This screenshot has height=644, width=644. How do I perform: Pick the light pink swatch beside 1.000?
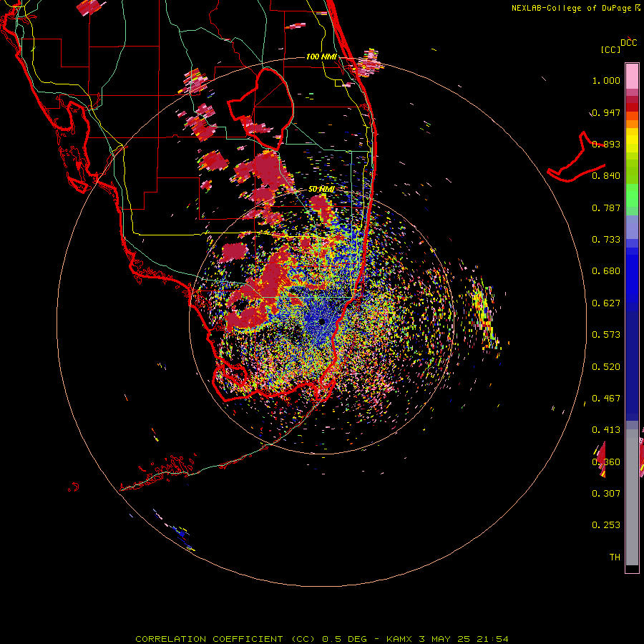click(632, 77)
